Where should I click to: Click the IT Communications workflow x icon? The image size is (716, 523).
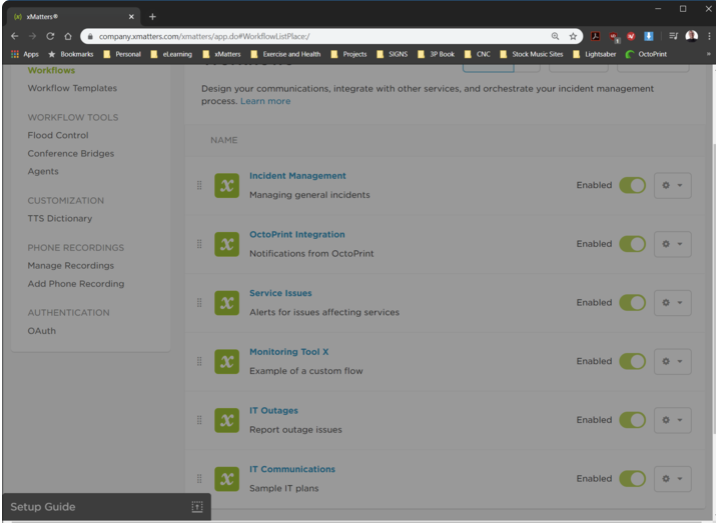[x=227, y=479]
